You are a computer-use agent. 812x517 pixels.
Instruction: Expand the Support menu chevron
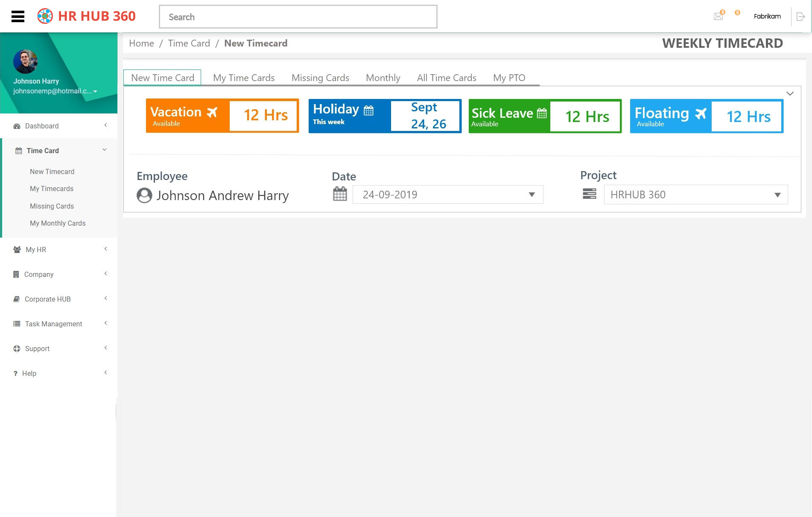[105, 348]
